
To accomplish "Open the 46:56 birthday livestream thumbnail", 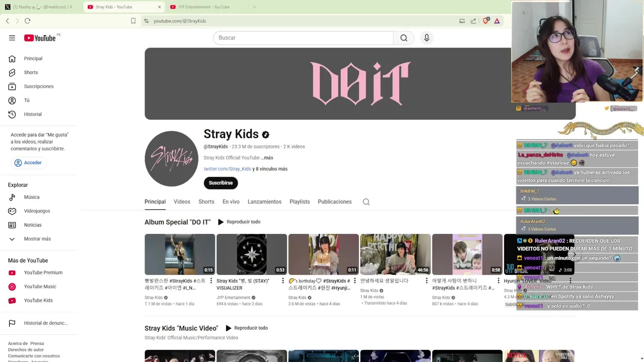I will [395, 254].
